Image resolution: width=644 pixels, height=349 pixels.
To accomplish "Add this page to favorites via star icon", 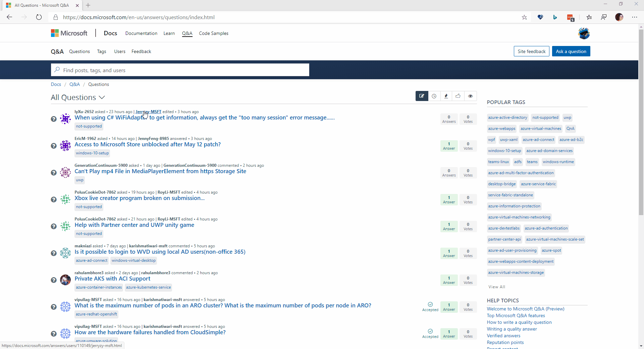I will 524,17.
